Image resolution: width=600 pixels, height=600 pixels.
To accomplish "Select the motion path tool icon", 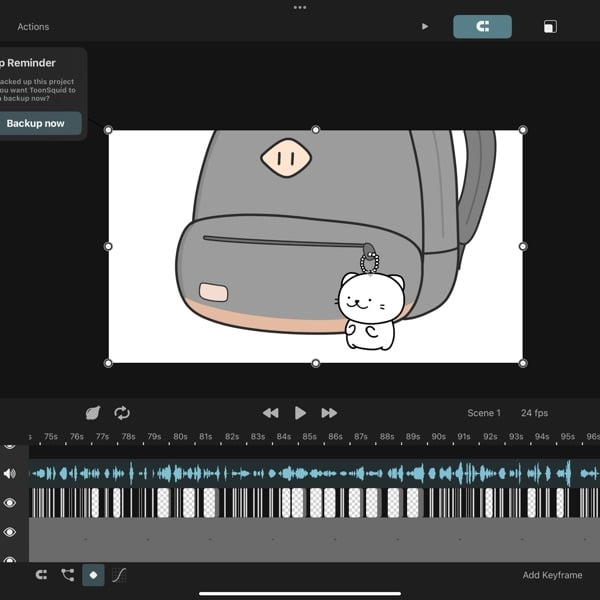I will (67, 575).
